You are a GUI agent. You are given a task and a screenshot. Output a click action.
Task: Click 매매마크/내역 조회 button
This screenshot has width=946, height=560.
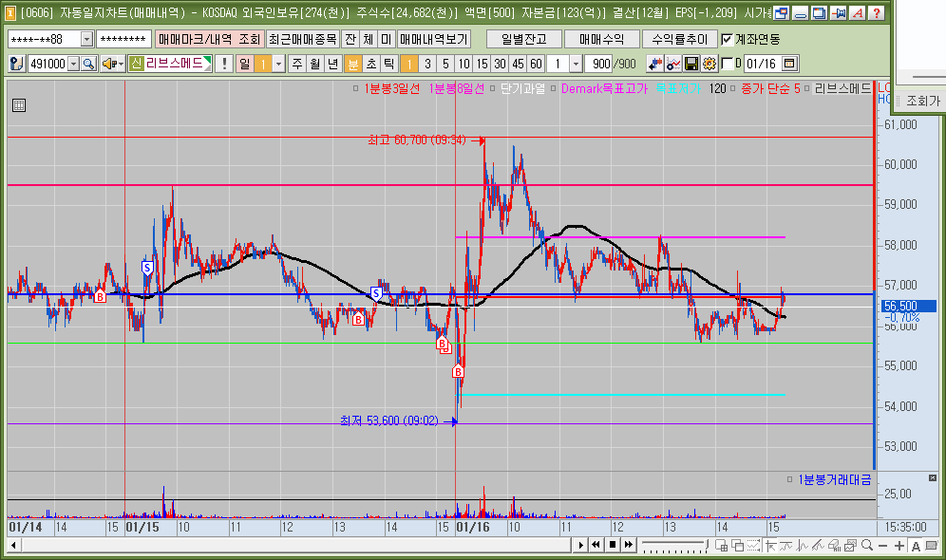pyautogui.click(x=209, y=40)
